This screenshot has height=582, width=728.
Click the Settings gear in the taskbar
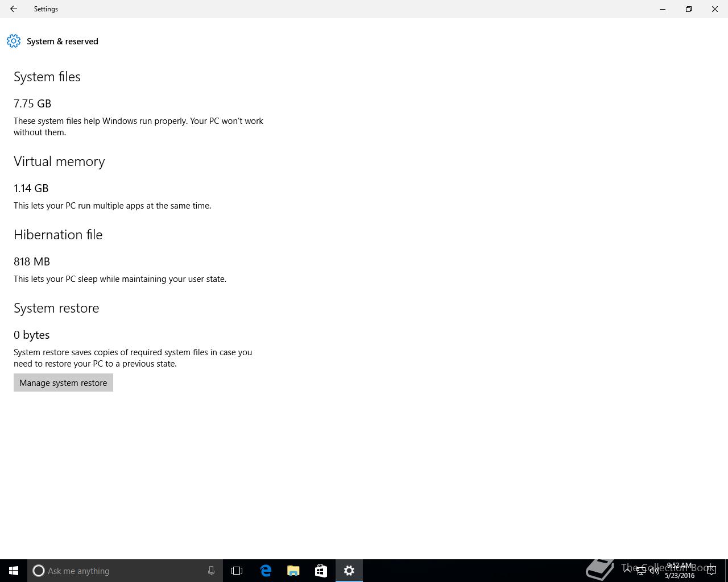pyautogui.click(x=349, y=571)
